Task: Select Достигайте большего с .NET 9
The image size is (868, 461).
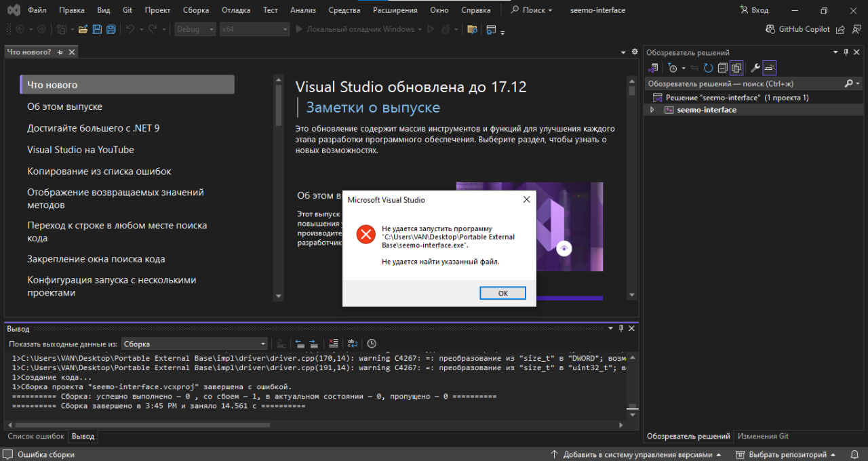Action: click(x=94, y=128)
